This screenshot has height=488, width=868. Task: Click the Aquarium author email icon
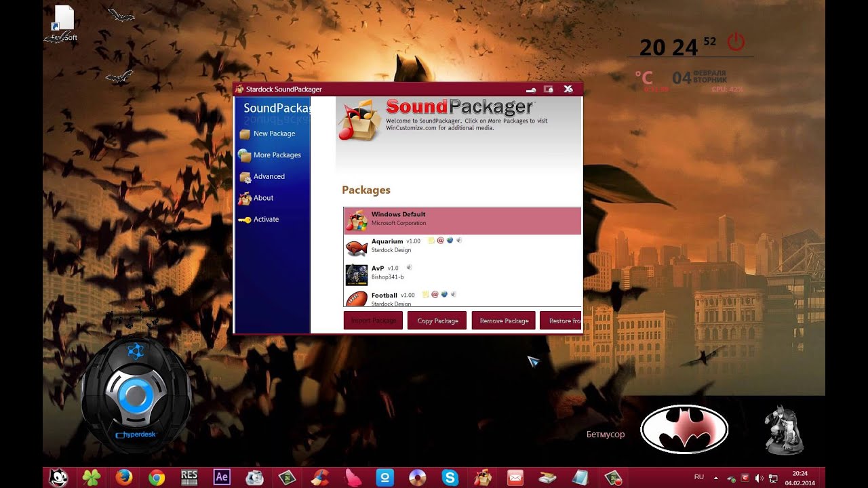[x=440, y=241]
